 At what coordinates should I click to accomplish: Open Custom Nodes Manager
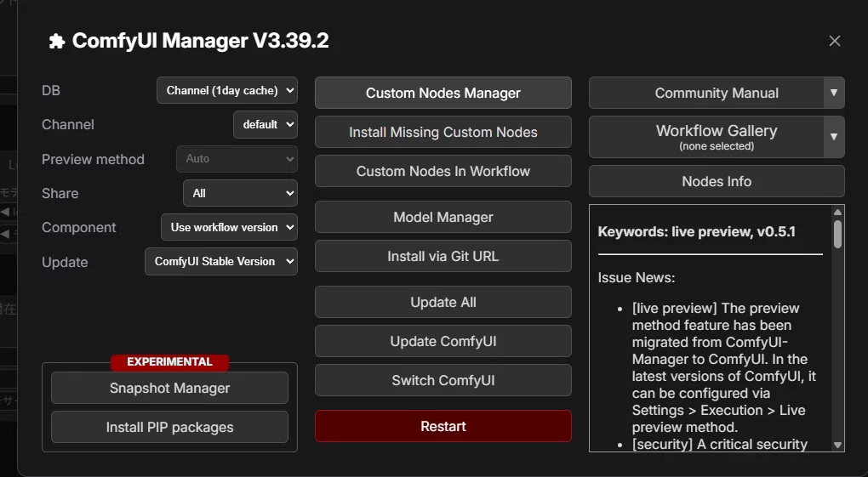[443, 93]
